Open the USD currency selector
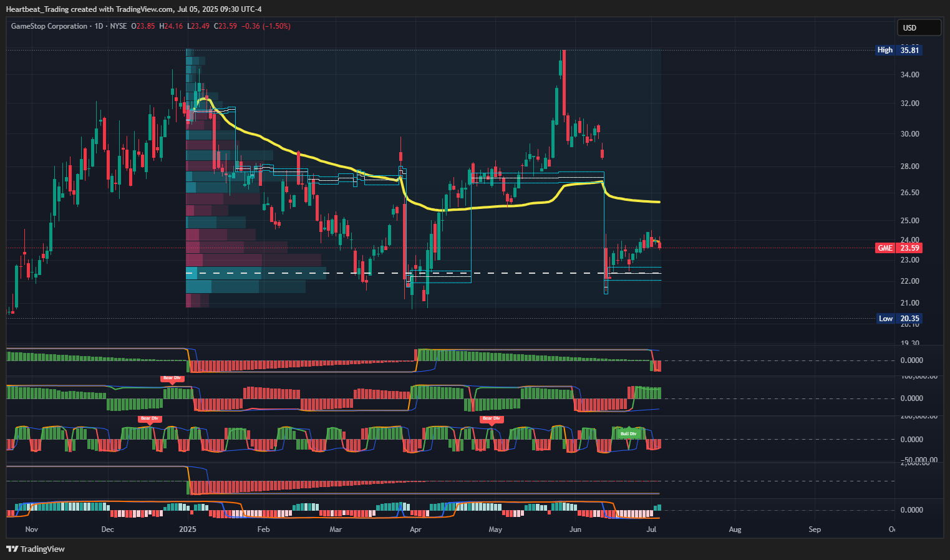The height and width of the screenshot is (560, 950). pos(919,27)
